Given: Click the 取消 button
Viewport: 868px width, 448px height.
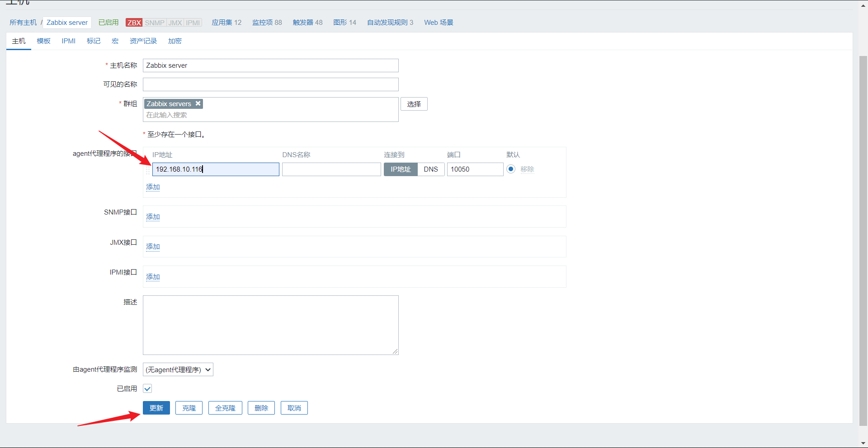Looking at the screenshot, I should point(294,408).
